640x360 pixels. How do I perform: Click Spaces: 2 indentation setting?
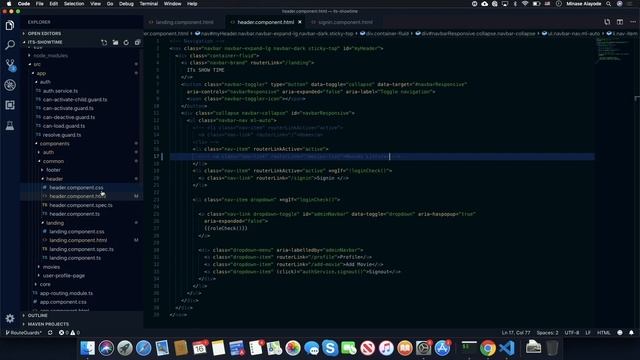[547, 333]
